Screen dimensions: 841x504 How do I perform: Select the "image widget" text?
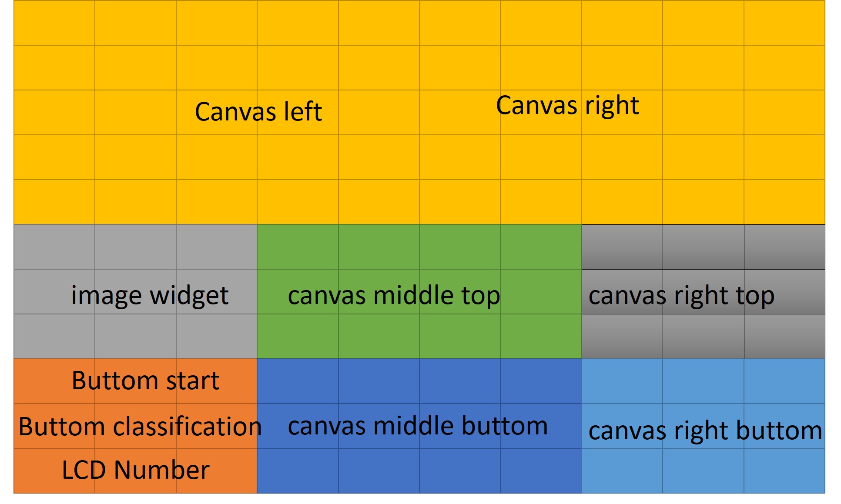point(150,296)
